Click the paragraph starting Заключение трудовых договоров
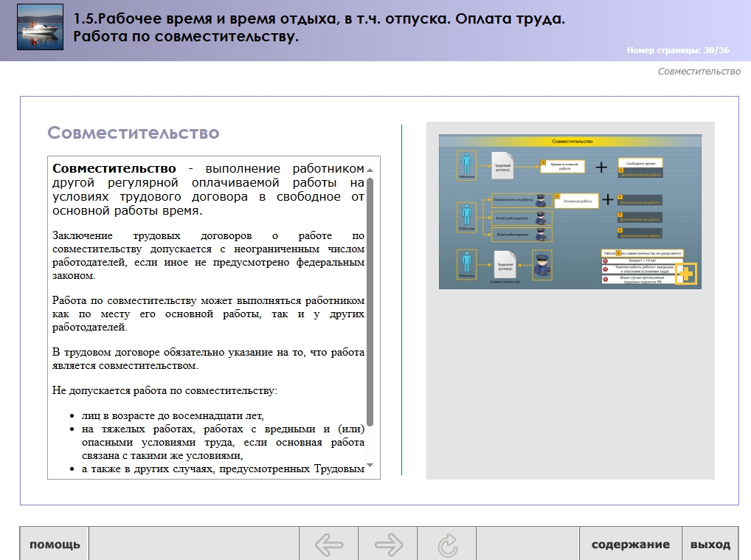 [x=208, y=256]
